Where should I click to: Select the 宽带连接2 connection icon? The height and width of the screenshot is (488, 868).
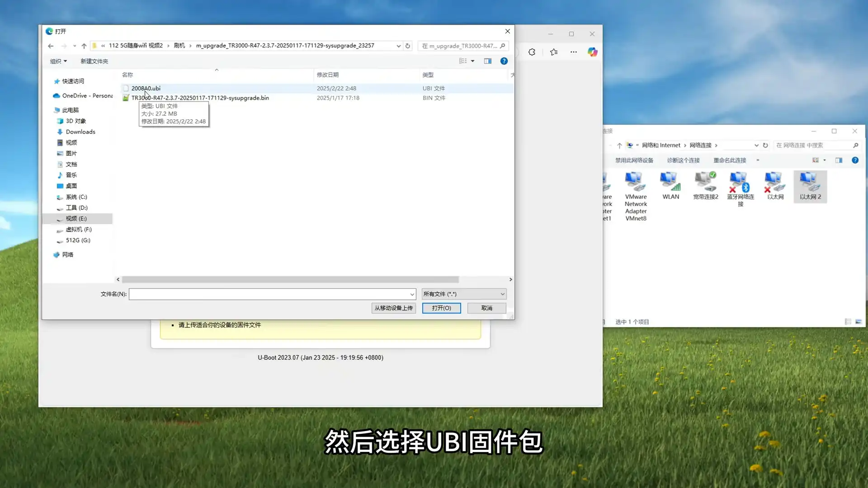point(705,186)
